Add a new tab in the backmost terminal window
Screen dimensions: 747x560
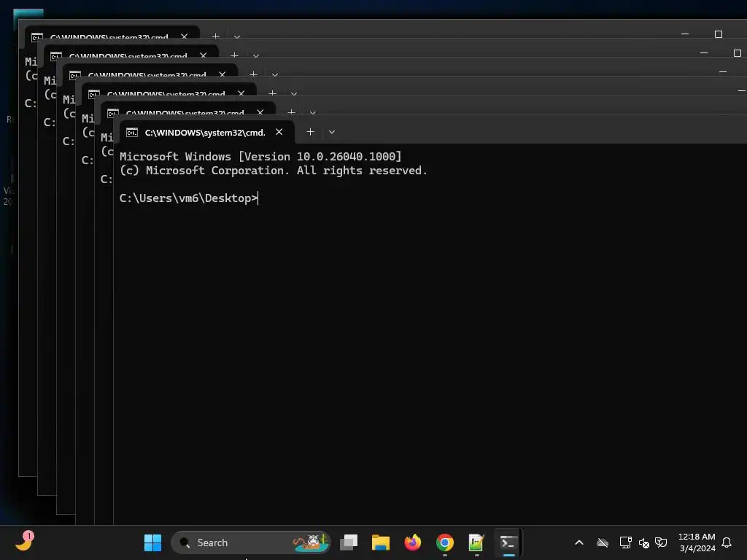click(215, 36)
